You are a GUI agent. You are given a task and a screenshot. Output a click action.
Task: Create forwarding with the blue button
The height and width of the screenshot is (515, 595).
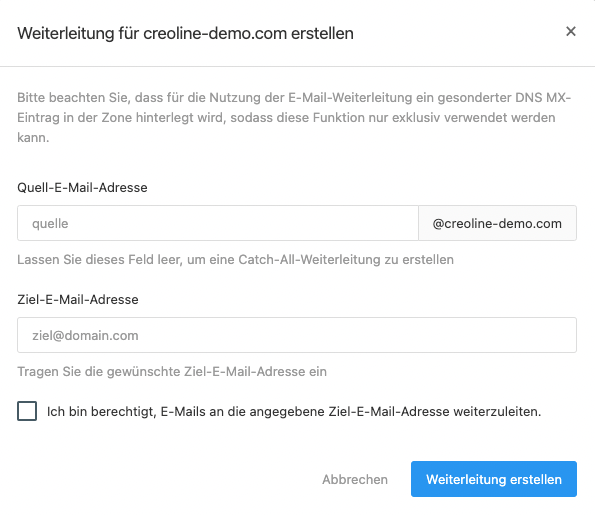tap(494, 479)
